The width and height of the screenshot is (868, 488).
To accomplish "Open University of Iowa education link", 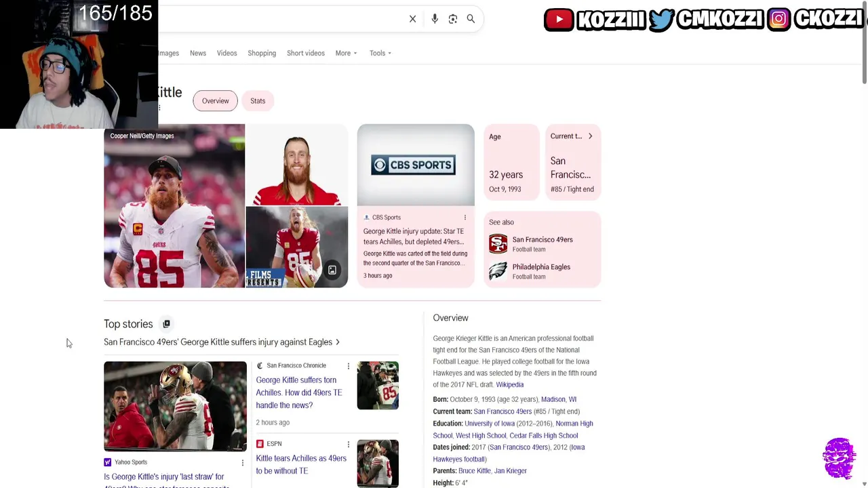I will (490, 424).
